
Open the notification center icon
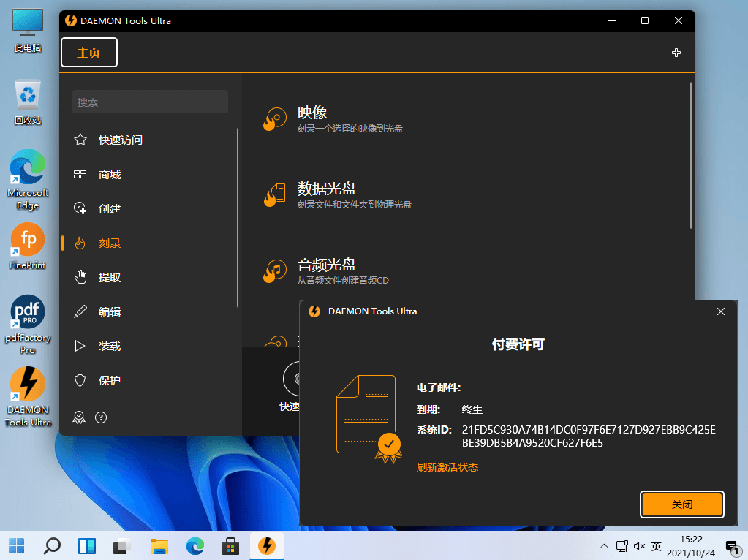[x=732, y=547]
